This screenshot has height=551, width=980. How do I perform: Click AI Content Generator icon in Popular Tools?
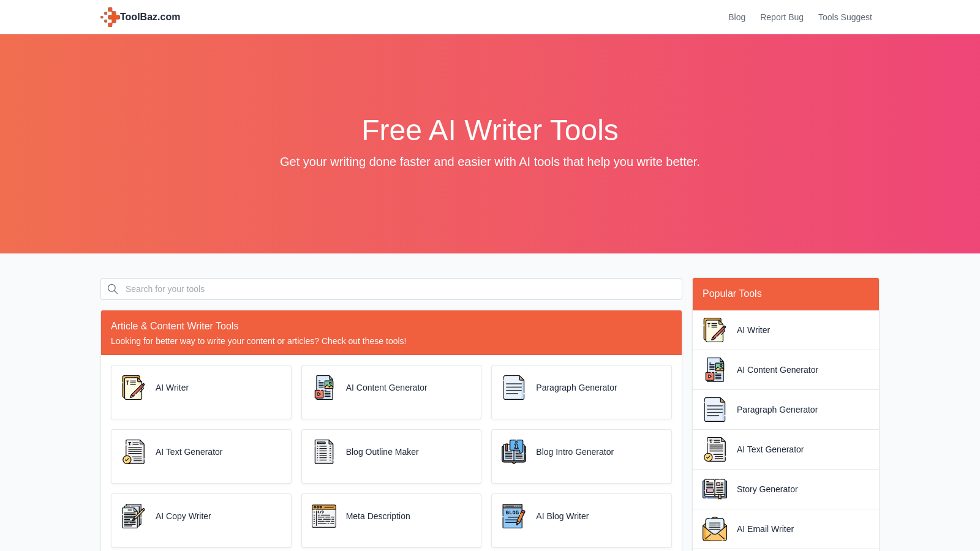point(715,370)
